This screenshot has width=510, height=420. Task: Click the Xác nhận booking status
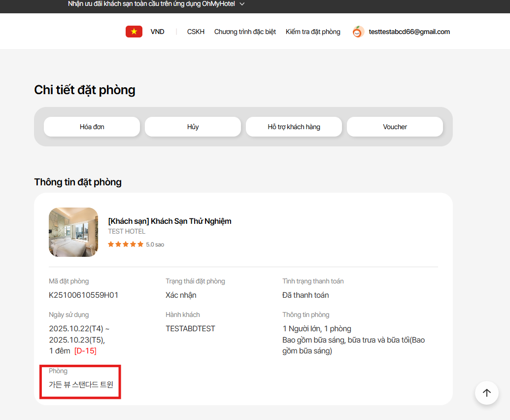point(181,295)
